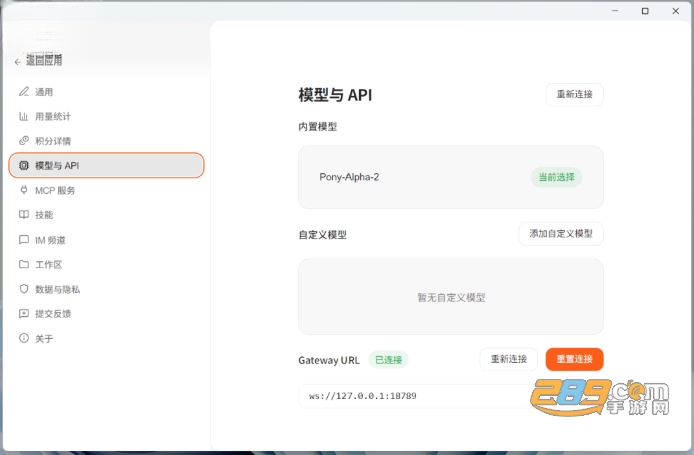Click the chip icon for 模型与 API

click(x=24, y=166)
